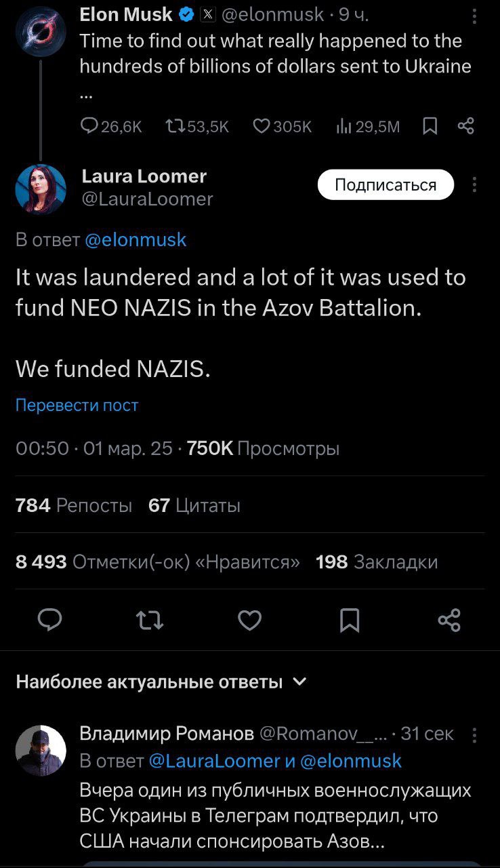Open the @elonmusk mention link in 'В ответ'
Screen dimensions: 500x868
136,239
